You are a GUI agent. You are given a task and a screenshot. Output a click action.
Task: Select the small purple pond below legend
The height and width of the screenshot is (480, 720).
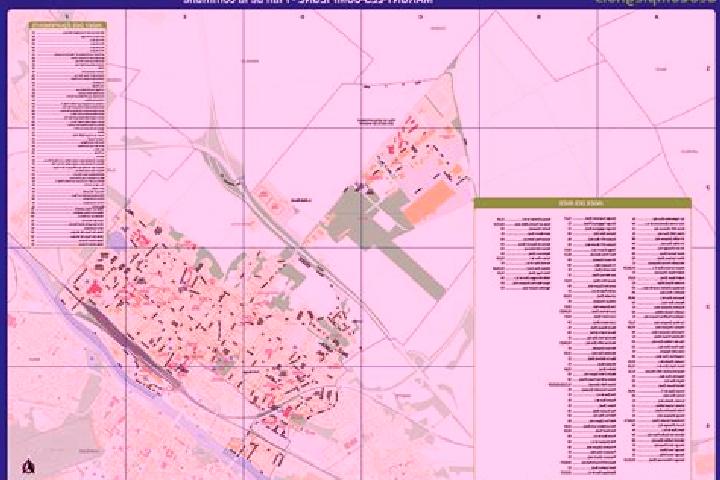click(116, 240)
